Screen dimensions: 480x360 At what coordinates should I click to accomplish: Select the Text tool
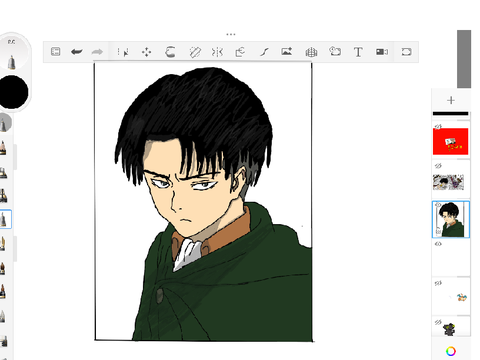[x=358, y=52]
